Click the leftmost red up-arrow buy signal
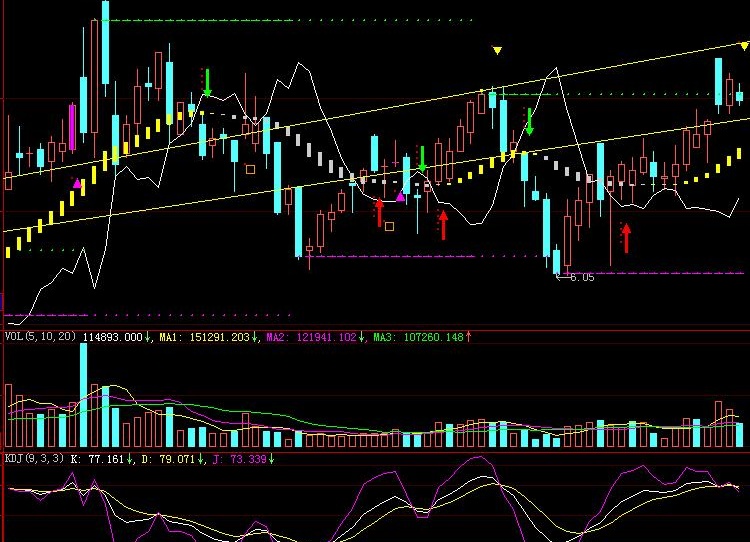This screenshot has height=542, width=750. click(x=379, y=213)
